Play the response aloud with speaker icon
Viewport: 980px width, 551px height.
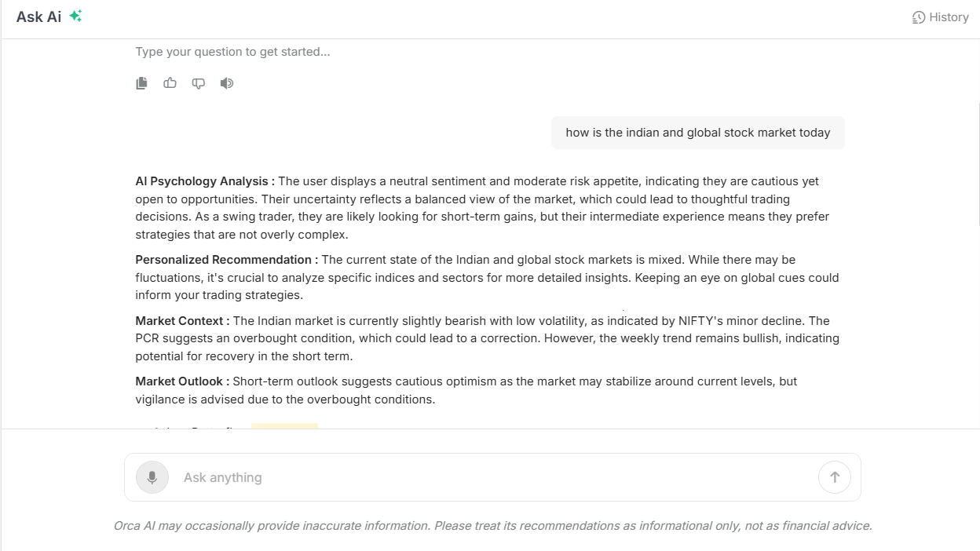coord(227,83)
